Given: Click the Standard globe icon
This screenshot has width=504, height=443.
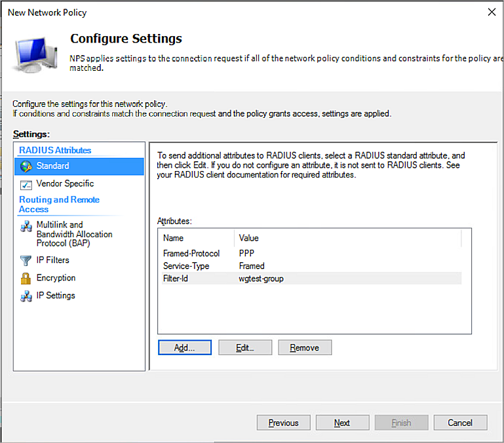Looking at the screenshot, I should 26,166.
